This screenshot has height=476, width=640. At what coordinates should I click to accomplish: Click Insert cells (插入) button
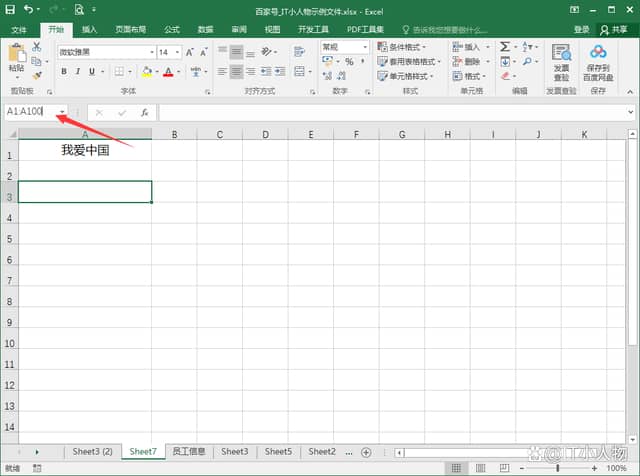(x=471, y=47)
